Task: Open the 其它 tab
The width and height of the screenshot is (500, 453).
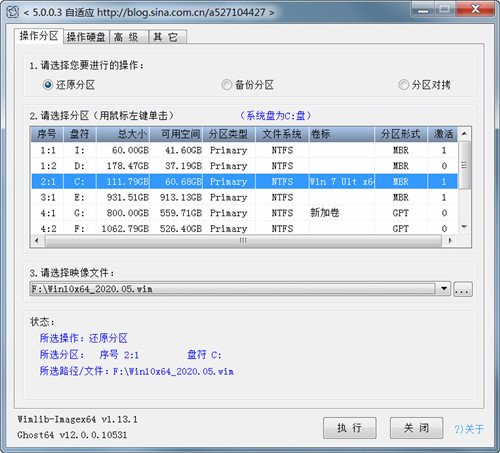Action: coord(168,37)
